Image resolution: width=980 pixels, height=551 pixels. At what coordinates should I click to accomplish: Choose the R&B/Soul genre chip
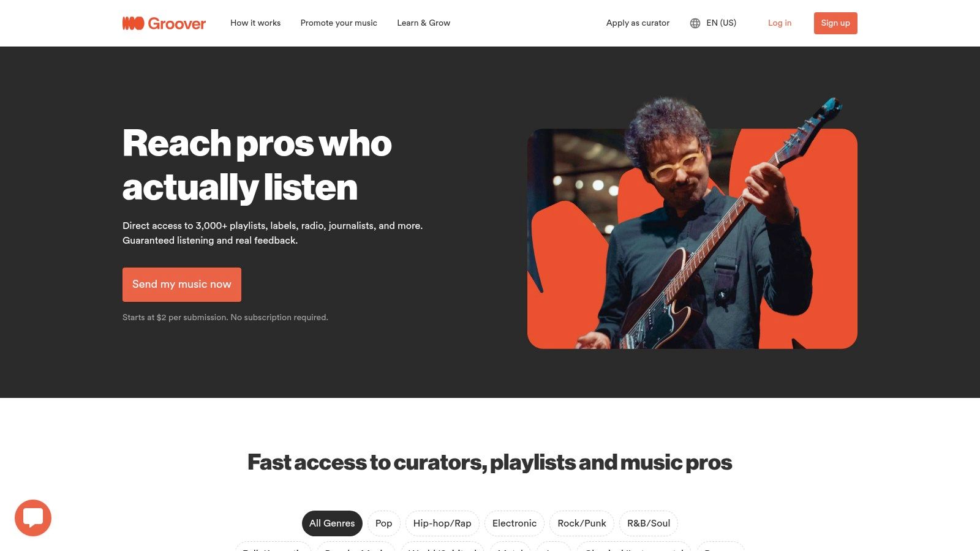(x=649, y=523)
